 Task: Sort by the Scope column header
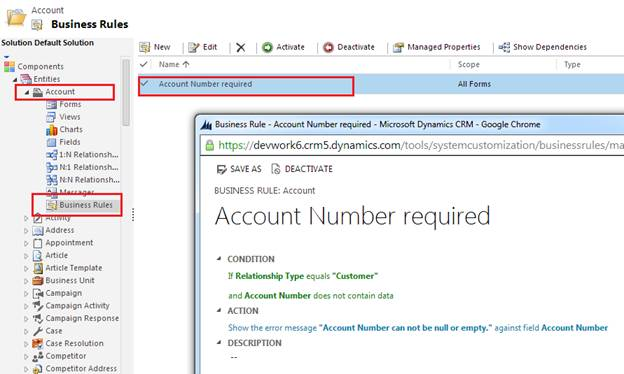pyautogui.click(x=468, y=64)
